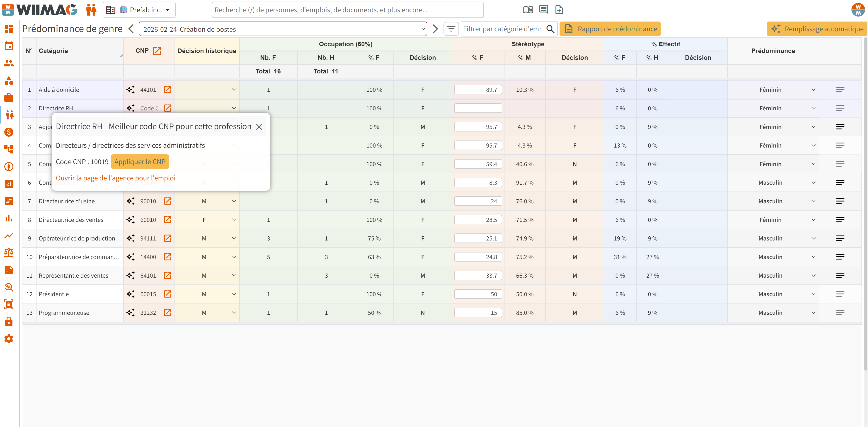The width and height of the screenshot is (868, 427).
Task: Open the padlock security icon in sidebar
Action: tap(9, 322)
